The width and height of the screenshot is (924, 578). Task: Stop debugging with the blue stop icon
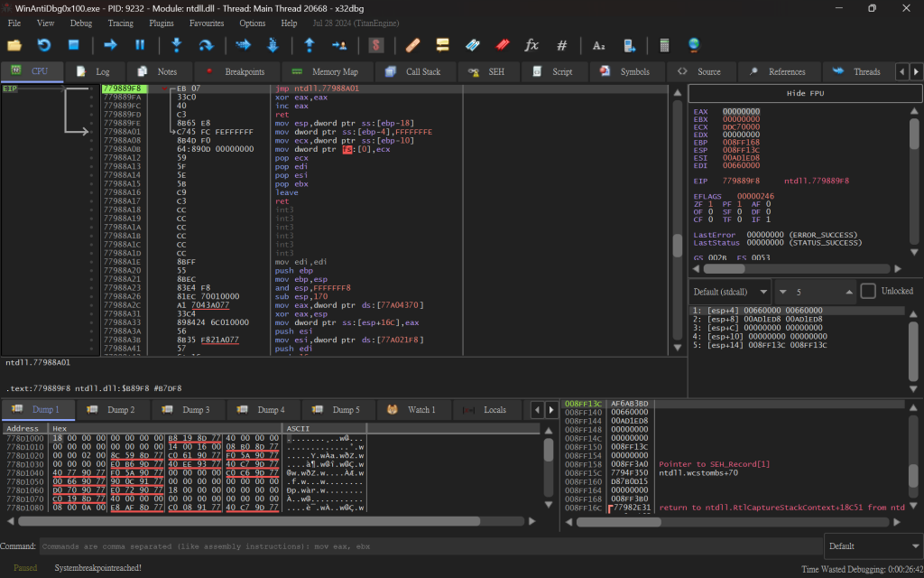[x=74, y=44]
